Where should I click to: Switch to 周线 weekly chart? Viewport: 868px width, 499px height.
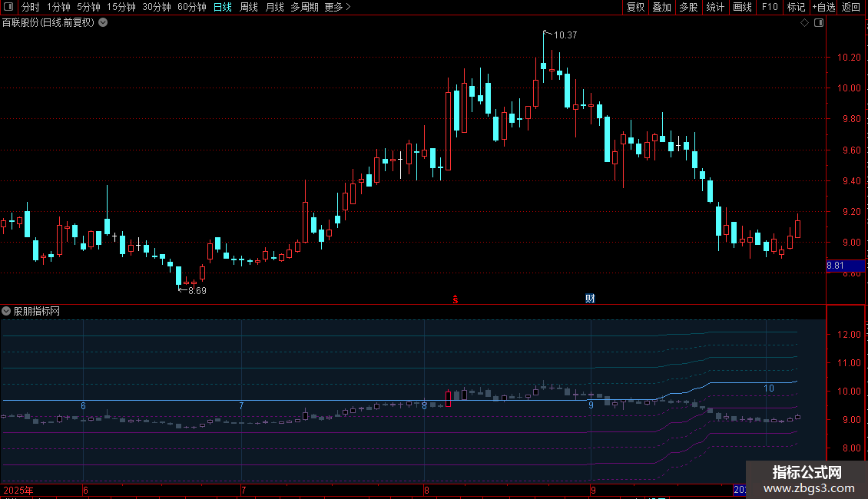249,7
